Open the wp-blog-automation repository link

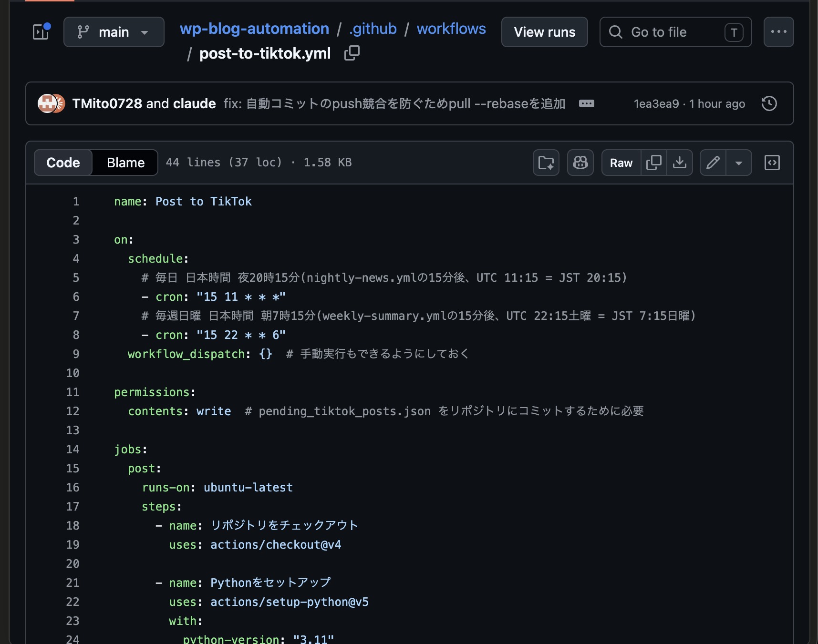pyautogui.click(x=254, y=29)
